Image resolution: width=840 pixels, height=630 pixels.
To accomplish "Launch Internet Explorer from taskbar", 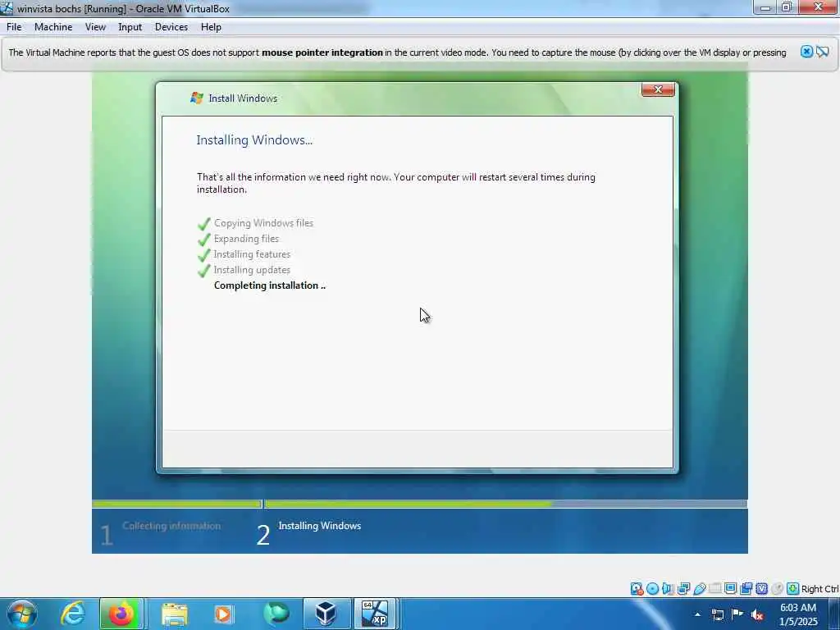I will tap(72, 614).
